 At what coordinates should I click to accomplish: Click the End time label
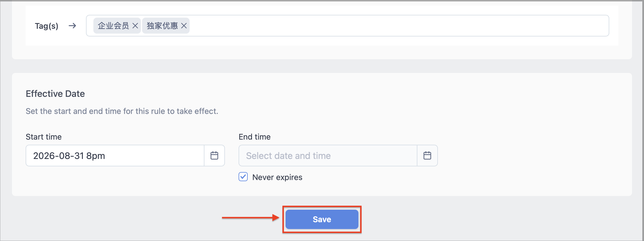coord(255,137)
